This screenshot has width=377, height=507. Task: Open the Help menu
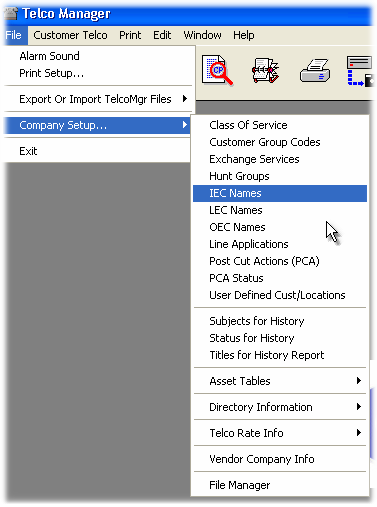pos(244,35)
